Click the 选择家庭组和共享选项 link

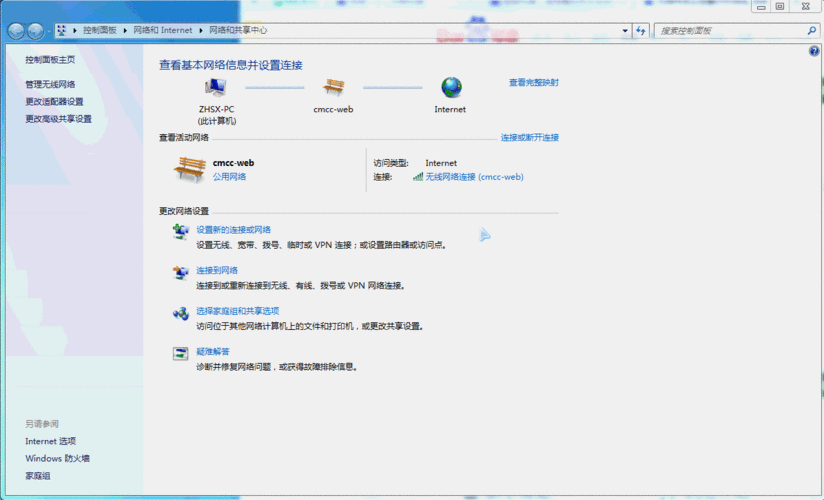click(x=238, y=311)
